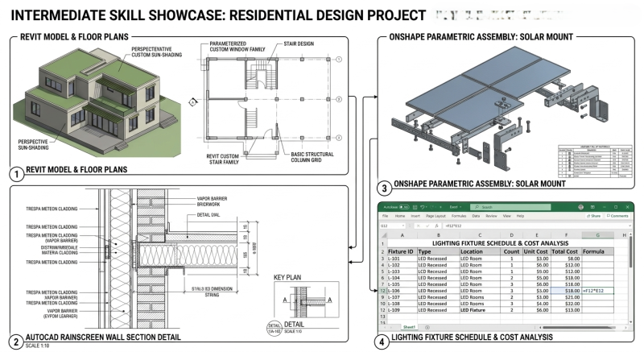The width and height of the screenshot is (644, 352).
Task: Expand the formula bar with chevron
Action: 630,226
